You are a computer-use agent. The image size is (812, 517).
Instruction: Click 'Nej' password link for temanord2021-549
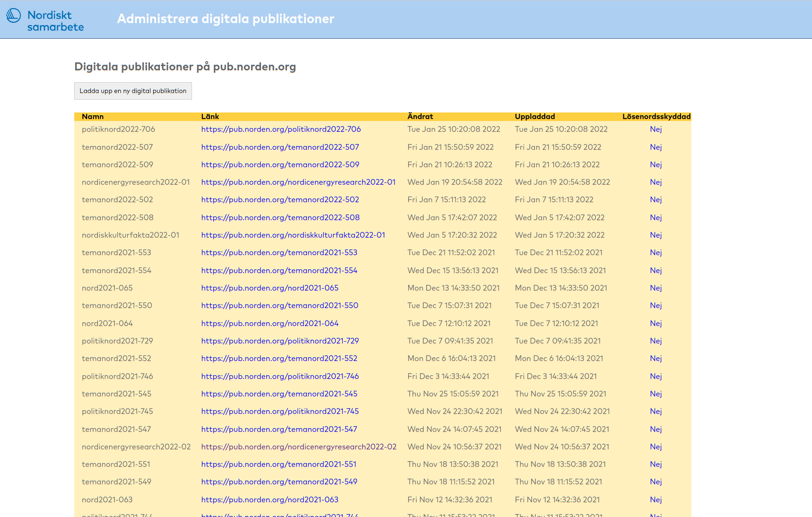click(x=656, y=482)
